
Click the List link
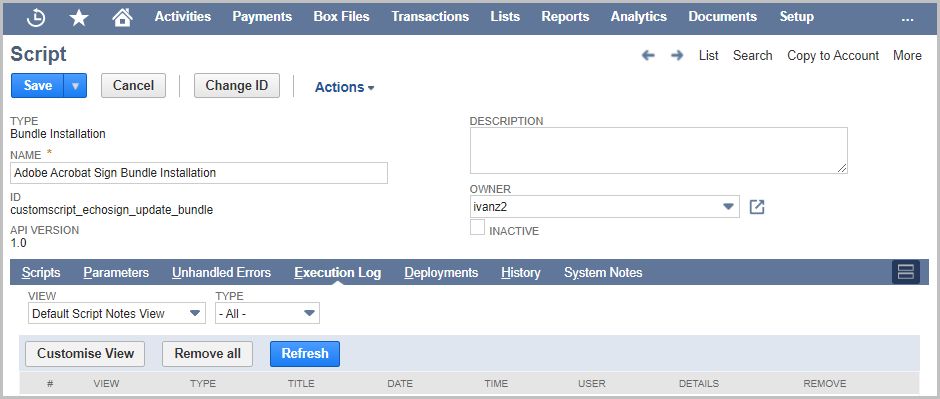pyautogui.click(x=709, y=56)
